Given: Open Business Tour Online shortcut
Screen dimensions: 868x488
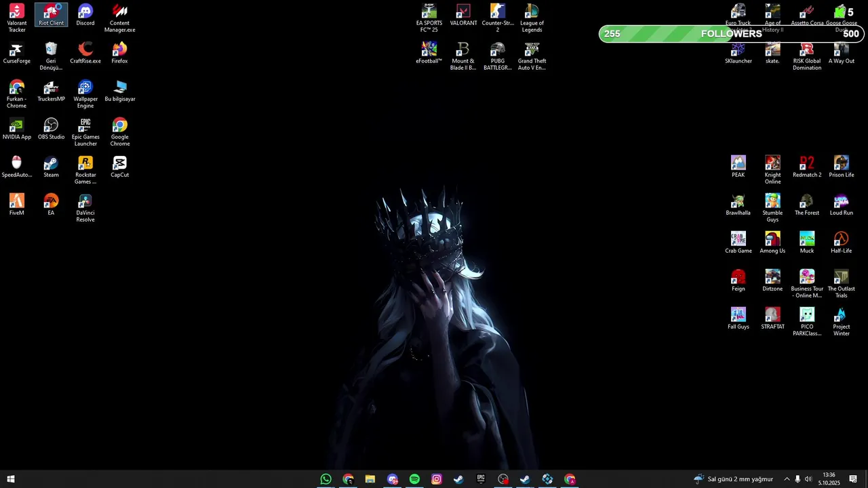Looking at the screenshot, I should tap(807, 284).
